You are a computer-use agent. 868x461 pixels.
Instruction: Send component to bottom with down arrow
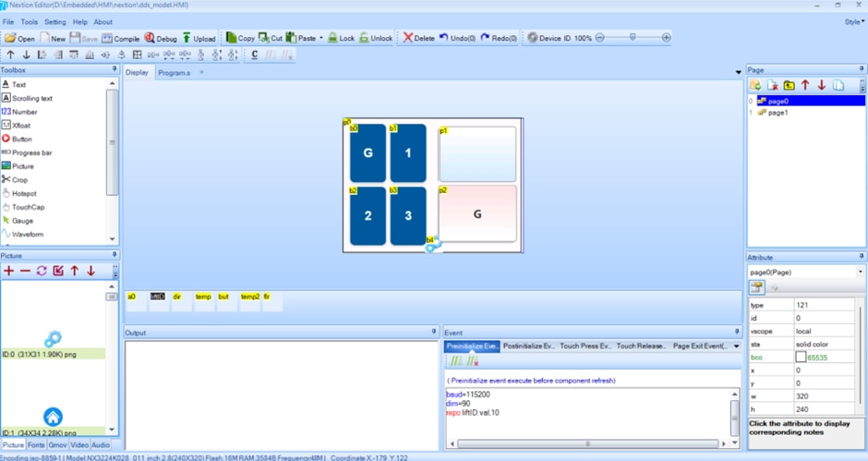point(26,55)
